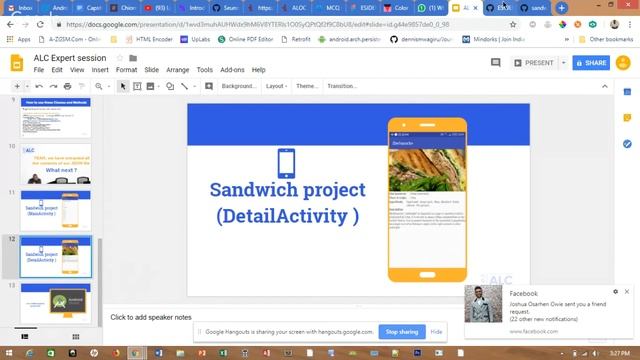Image resolution: width=640 pixels, height=360 pixels.
Task: Open the Help menu
Action: click(258, 70)
